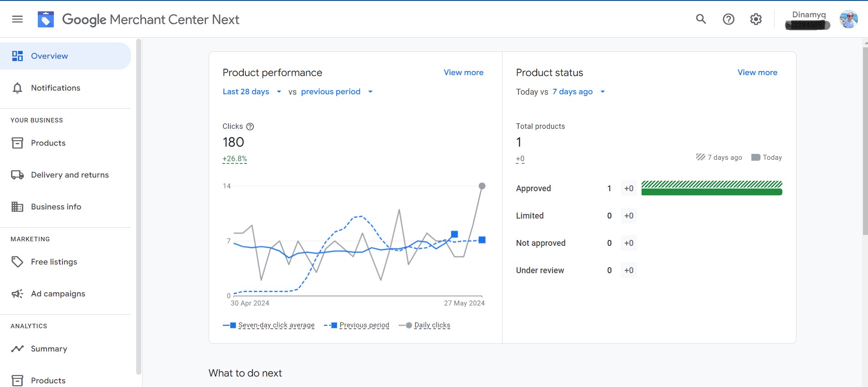This screenshot has height=387, width=868.
Task: Open the 7 days ago dropdown
Action: (579, 92)
